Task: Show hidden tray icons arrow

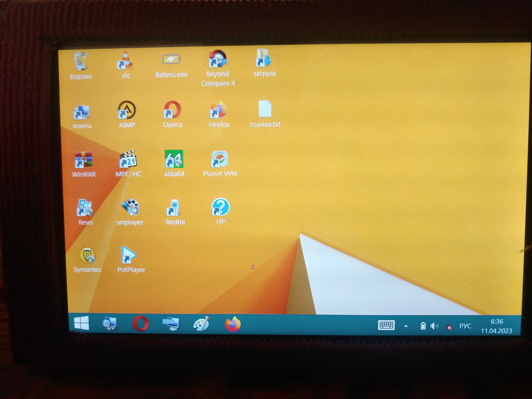Action: [x=406, y=326]
